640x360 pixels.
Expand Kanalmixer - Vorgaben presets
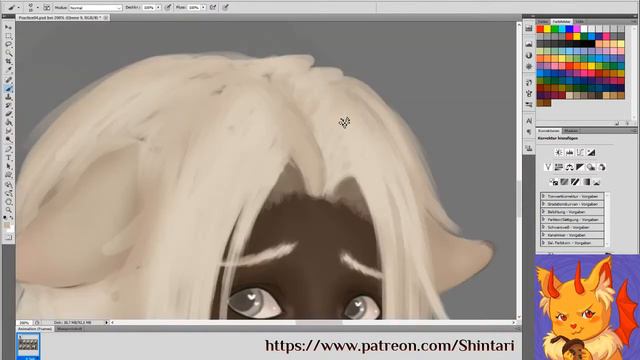pyautogui.click(x=543, y=235)
